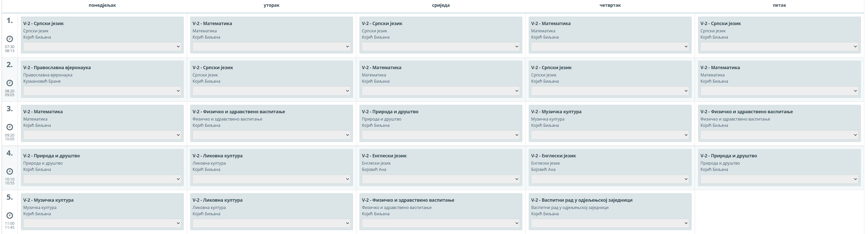Viewport: 868px width, 234px height.
Task: Click the clock icon for period 2
Action: (10, 83)
